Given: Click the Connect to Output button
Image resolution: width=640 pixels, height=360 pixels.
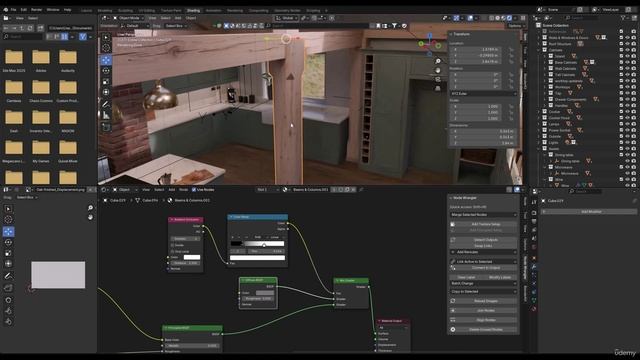Looking at the screenshot, I should click(x=486, y=268).
